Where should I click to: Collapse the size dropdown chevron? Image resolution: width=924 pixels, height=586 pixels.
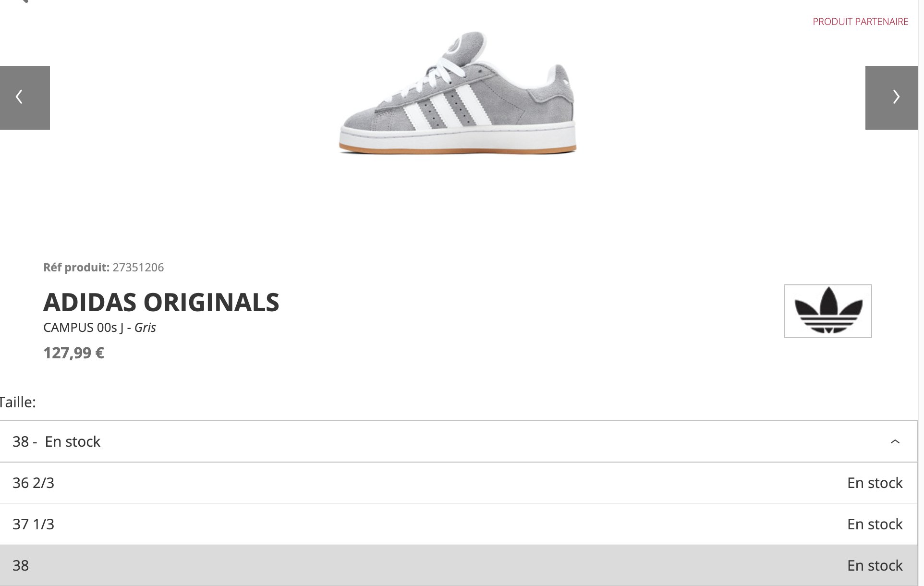[895, 441]
